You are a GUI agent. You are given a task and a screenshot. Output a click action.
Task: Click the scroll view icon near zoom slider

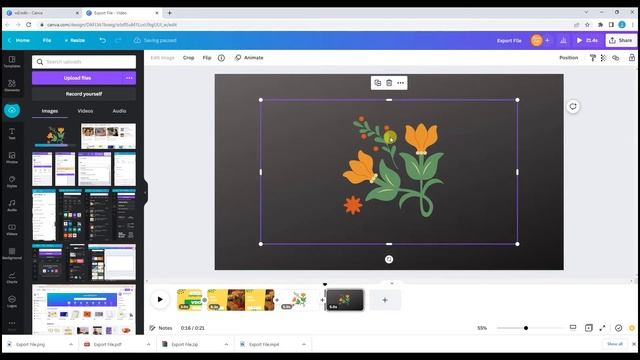(x=573, y=327)
